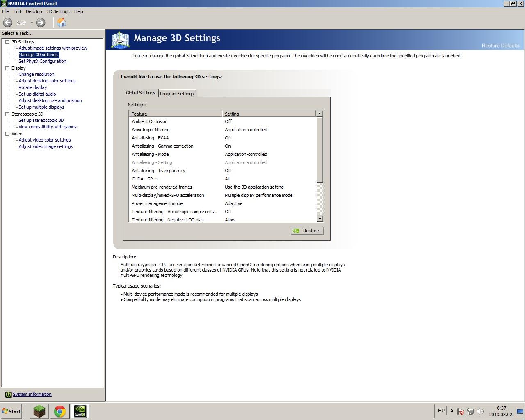Image resolution: width=525 pixels, height=420 pixels.
Task: Click the settings list scroll-up arrow
Action: coord(320,114)
